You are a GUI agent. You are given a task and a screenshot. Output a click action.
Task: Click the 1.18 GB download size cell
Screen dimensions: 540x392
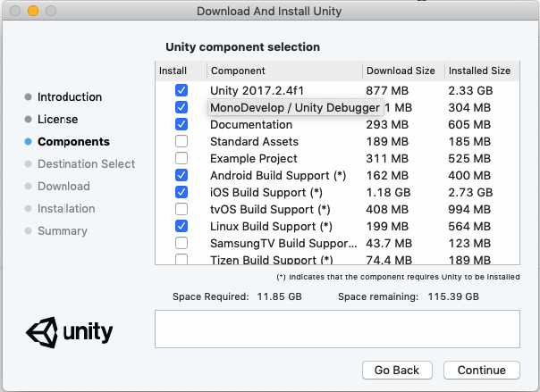tap(388, 192)
